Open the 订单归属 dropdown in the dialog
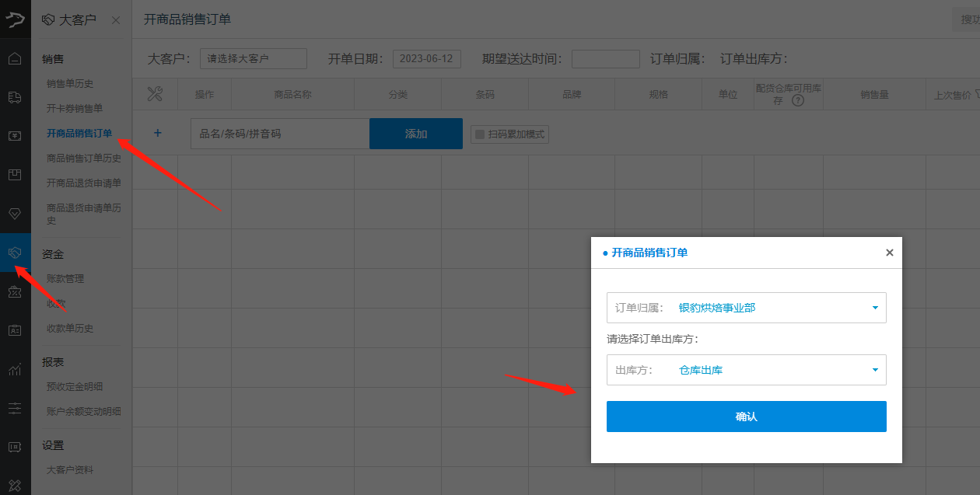 click(x=747, y=308)
